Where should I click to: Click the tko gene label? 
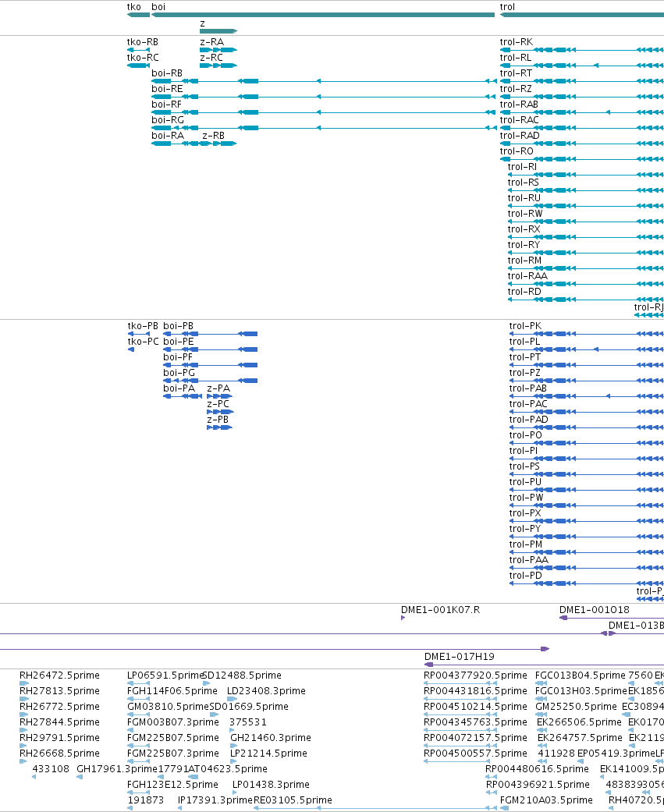(x=133, y=7)
